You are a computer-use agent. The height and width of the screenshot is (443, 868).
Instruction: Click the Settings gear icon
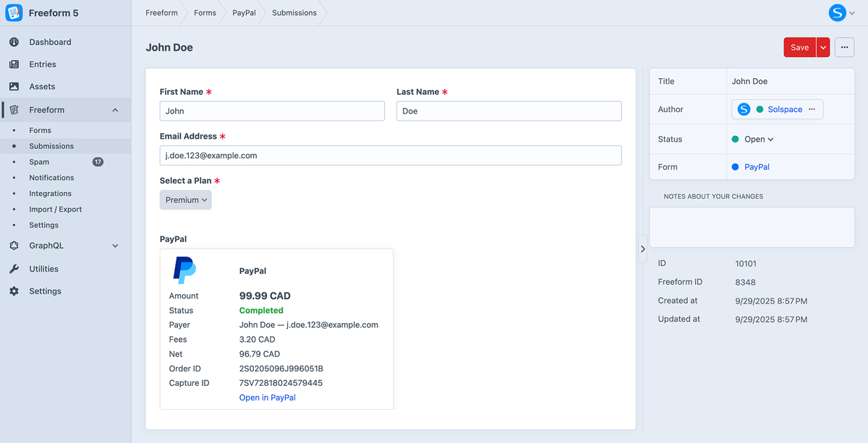pyautogui.click(x=14, y=291)
